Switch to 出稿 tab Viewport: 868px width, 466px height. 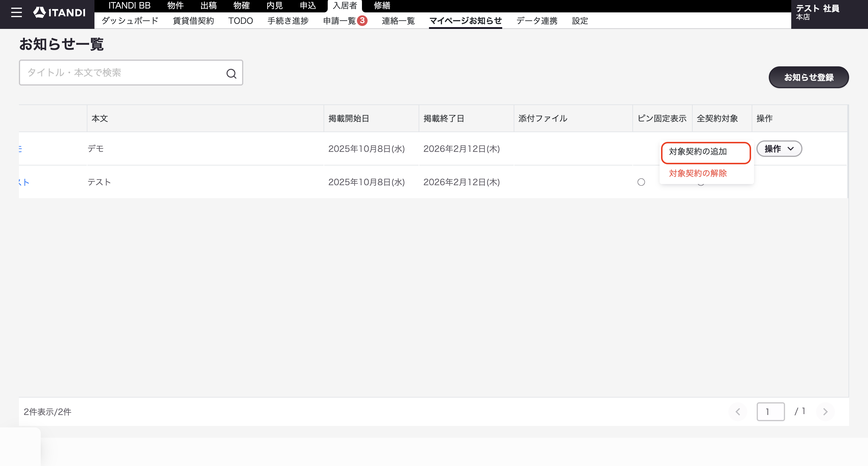208,6
